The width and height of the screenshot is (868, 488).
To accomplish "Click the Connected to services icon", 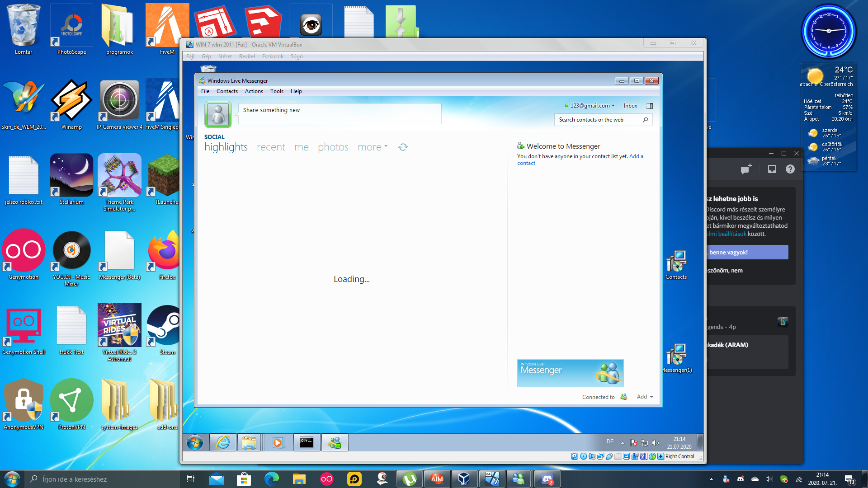I will 624,397.
